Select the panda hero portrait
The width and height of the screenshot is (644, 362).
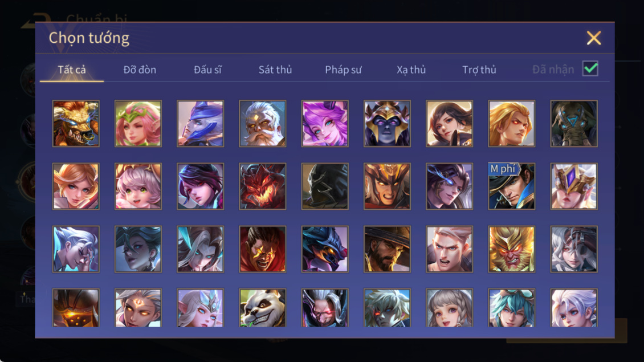[263, 308]
